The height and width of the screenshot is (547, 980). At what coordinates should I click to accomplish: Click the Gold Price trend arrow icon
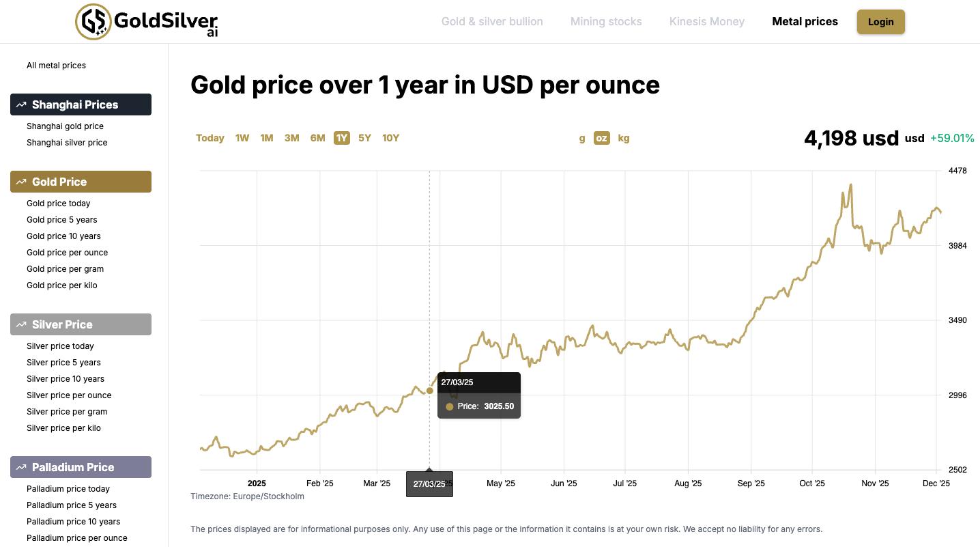coord(21,182)
